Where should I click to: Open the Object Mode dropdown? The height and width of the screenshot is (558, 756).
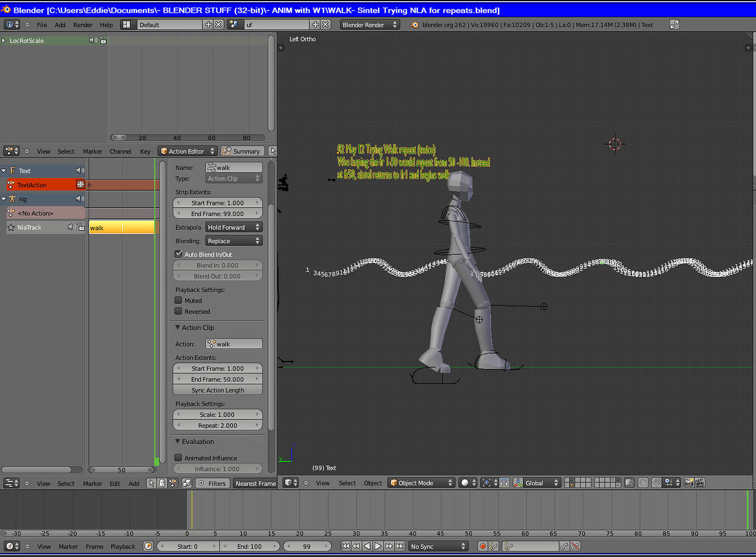click(x=421, y=483)
